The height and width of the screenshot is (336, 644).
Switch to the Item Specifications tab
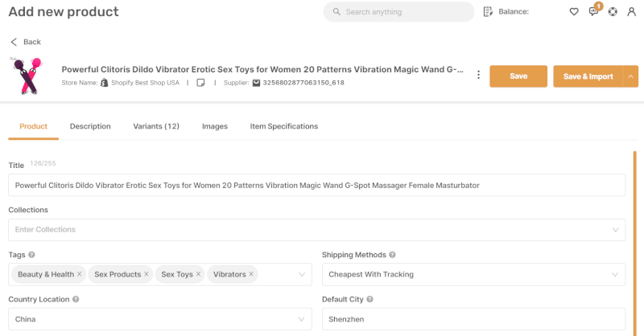pyautogui.click(x=284, y=126)
